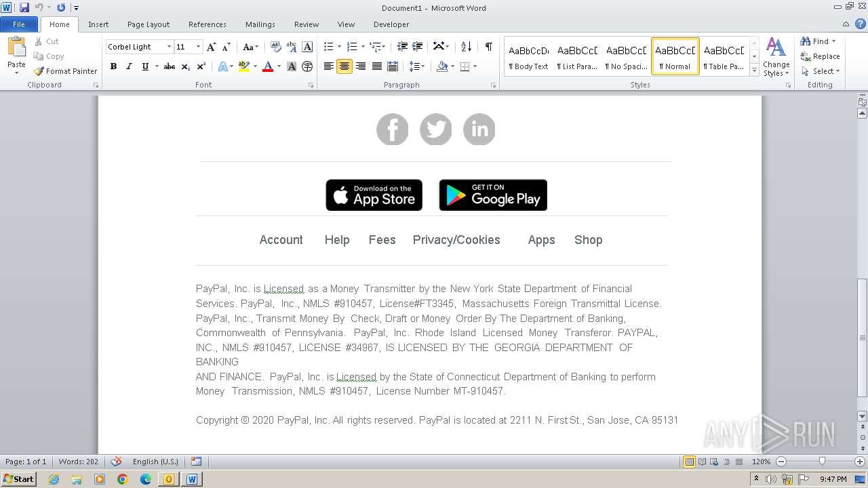Open the Font dialog launcher

tap(311, 85)
